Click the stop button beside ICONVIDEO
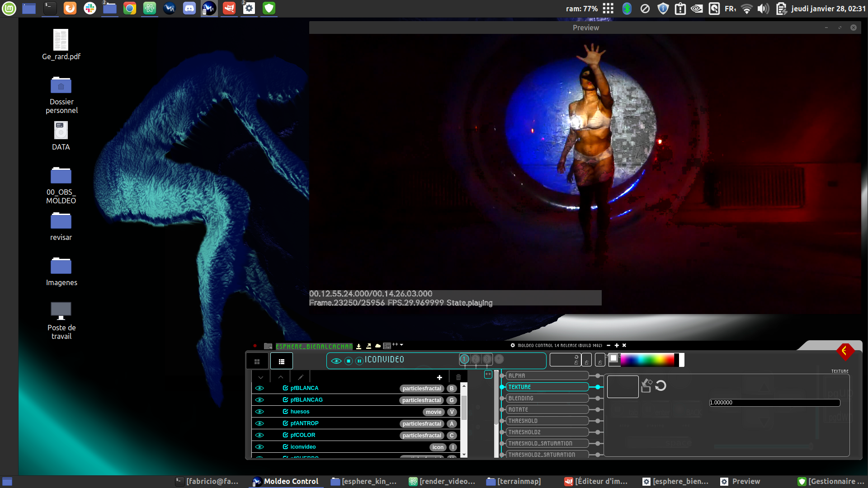The width and height of the screenshot is (868, 488). point(348,361)
